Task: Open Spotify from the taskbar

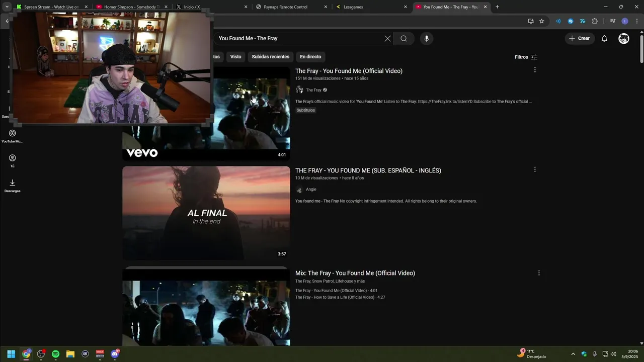Action: (56, 354)
